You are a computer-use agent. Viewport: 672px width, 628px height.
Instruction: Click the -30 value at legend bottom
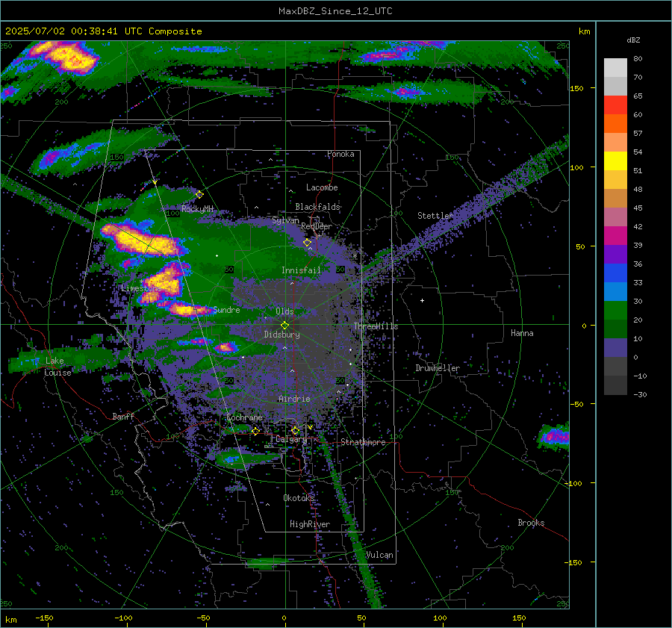click(x=640, y=394)
